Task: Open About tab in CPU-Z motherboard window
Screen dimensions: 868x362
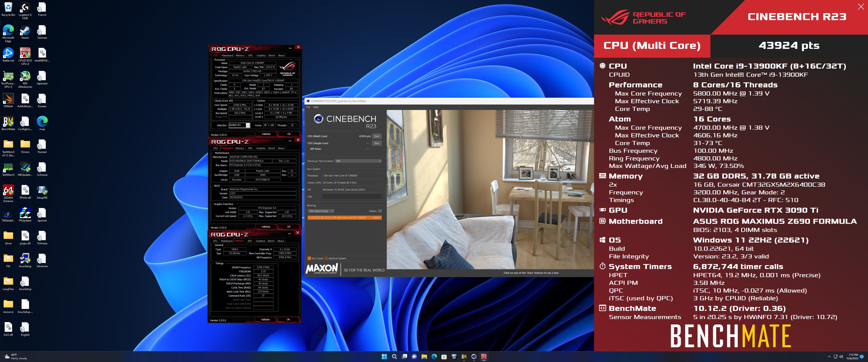Action: (x=281, y=148)
